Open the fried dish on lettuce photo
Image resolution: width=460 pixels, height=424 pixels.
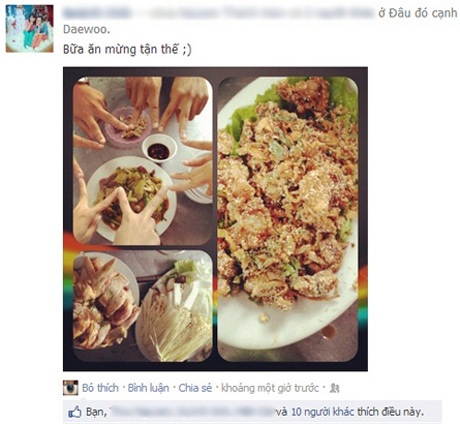(288, 219)
